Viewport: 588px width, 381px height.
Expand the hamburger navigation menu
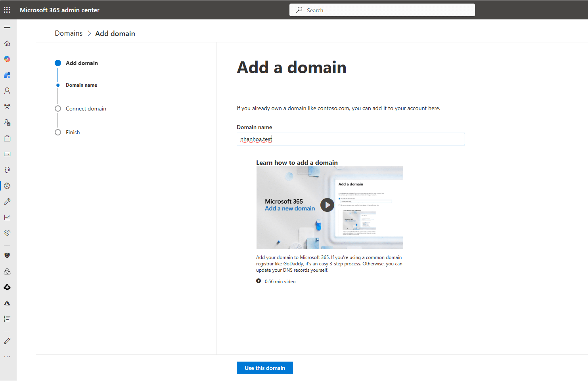(7, 28)
